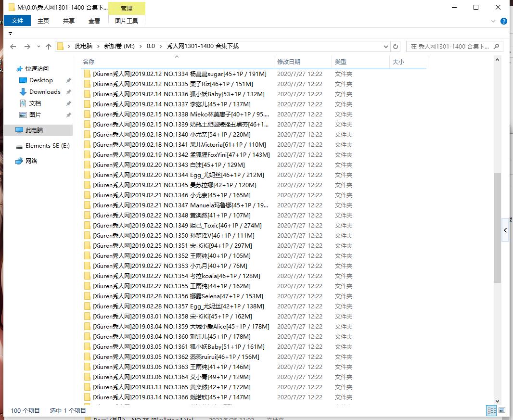Click the left-arrow panel handle at right edge
The image size is (513, 420).
(x=505, y=230)
